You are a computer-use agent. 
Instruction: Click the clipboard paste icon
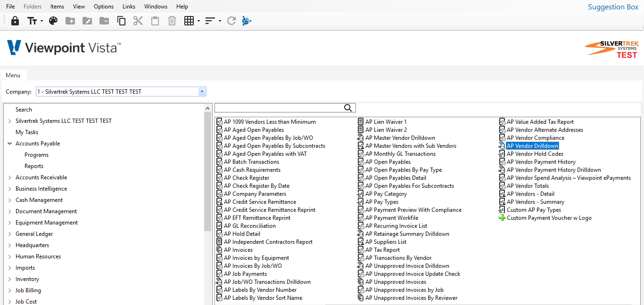click(155, 21)
